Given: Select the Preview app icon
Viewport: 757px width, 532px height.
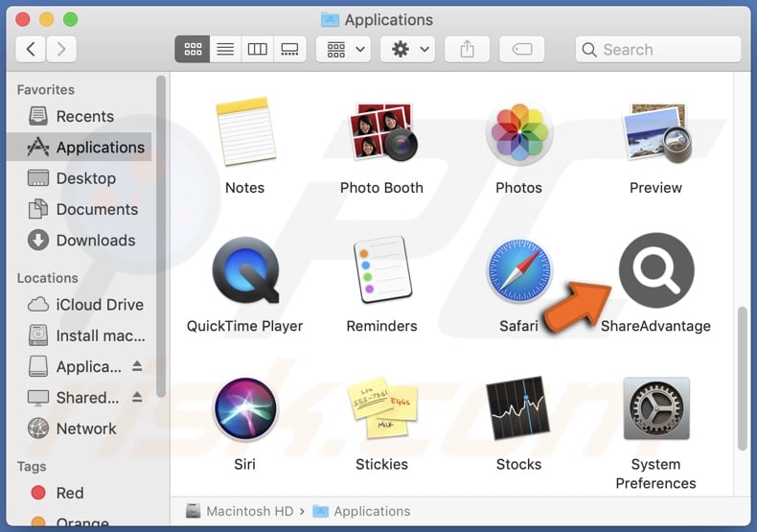Looking at the screenshot, I should pos(655,132).
